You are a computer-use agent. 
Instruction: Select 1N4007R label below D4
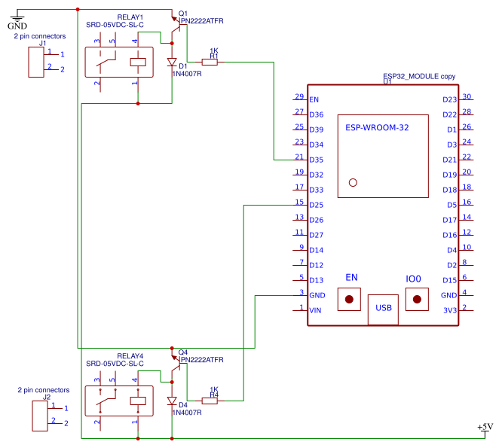187,413
